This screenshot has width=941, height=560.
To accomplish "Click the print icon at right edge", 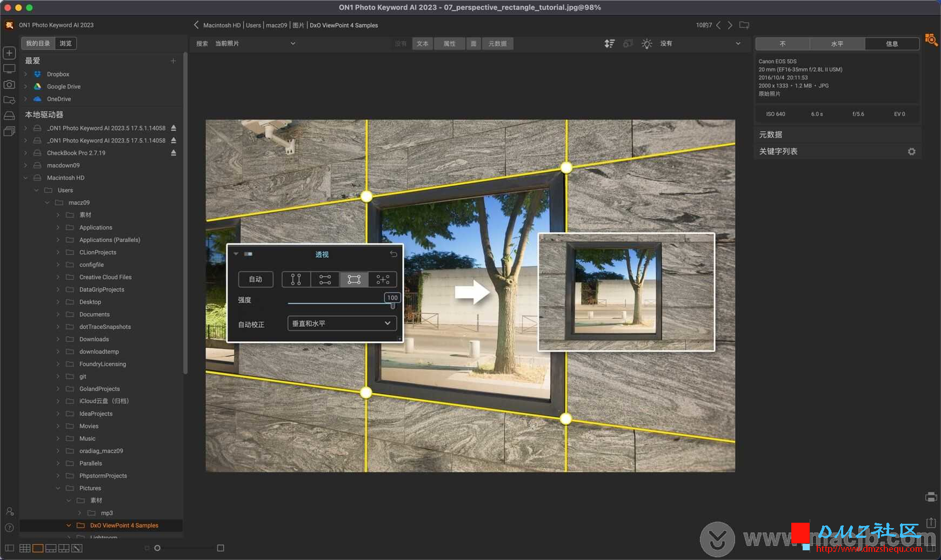I will (931, 497).
